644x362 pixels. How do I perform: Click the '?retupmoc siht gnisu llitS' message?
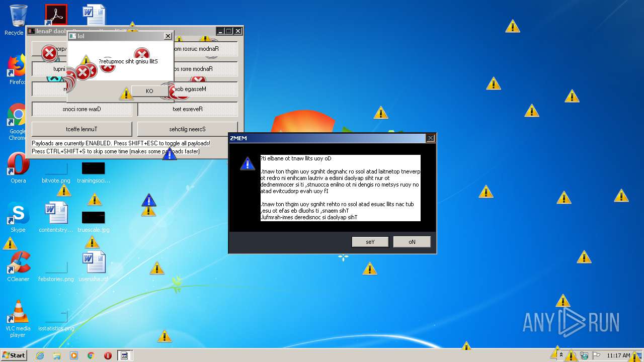click(128, 61)
